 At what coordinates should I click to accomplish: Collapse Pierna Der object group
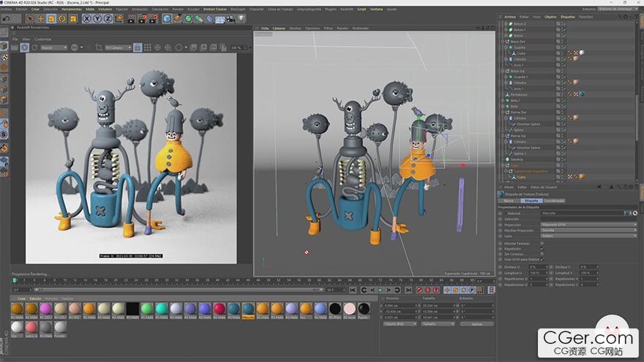pyautogui.click(x=502, y=112)
